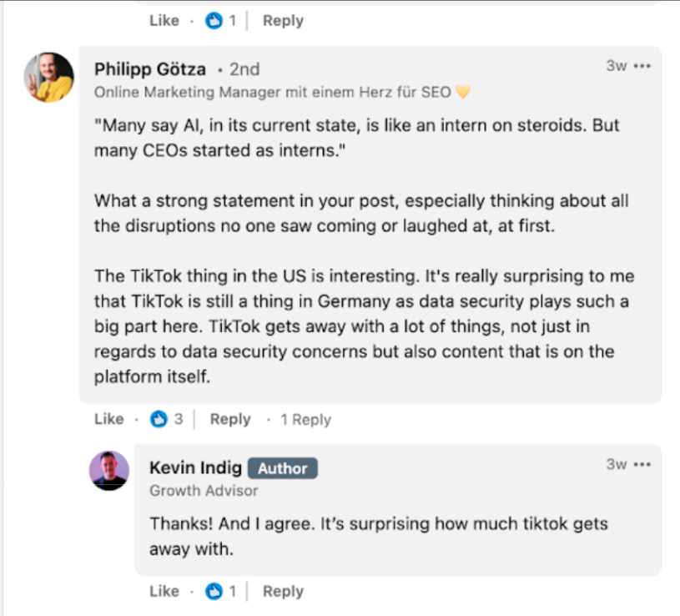Reply to Philipp Götza's comment
This screenshot has width=680, height=616.
(x=230, y=419)
